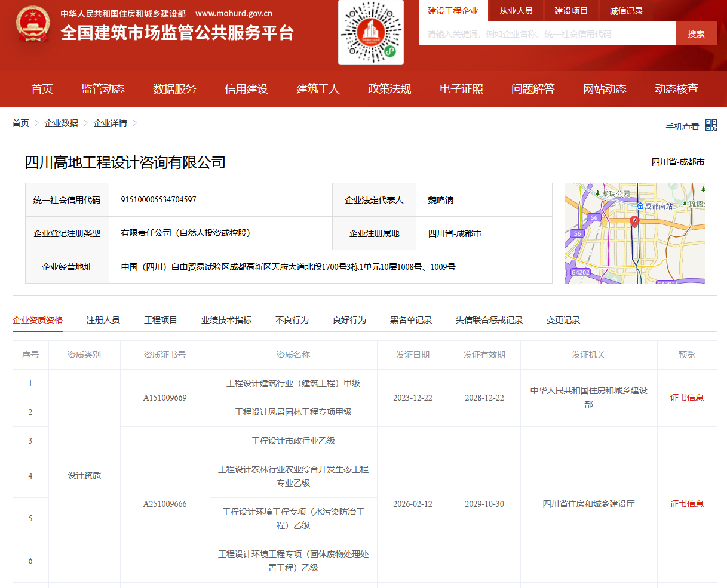Select the 从业人员 search tab
727x588 pixels.
pyautogui.click(x=516, y=11)
